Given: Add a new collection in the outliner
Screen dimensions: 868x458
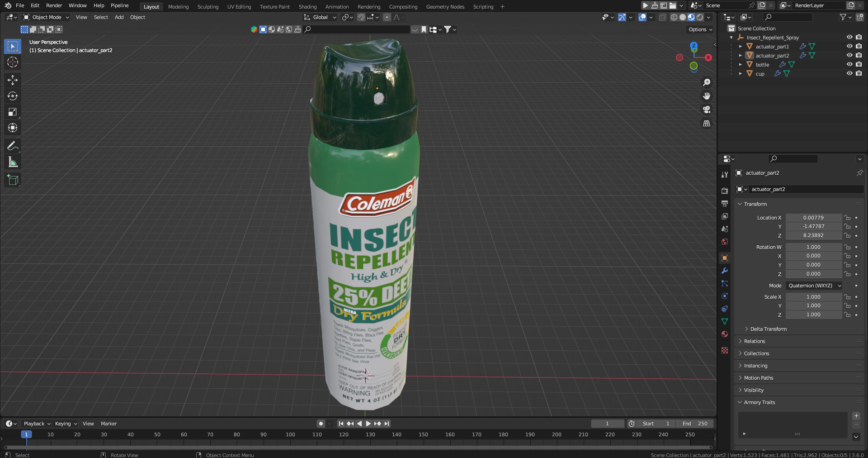Looking at the screenshot, I should tap(859, 17).
